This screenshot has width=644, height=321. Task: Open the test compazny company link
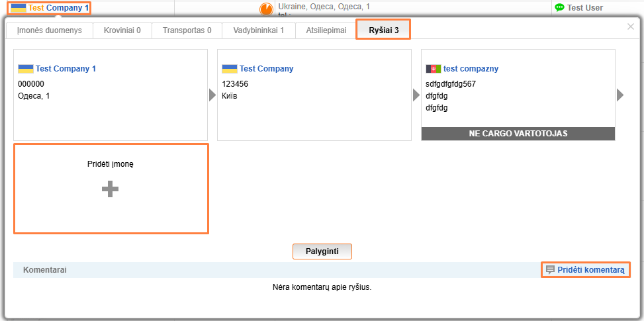[x=471, y=69]
